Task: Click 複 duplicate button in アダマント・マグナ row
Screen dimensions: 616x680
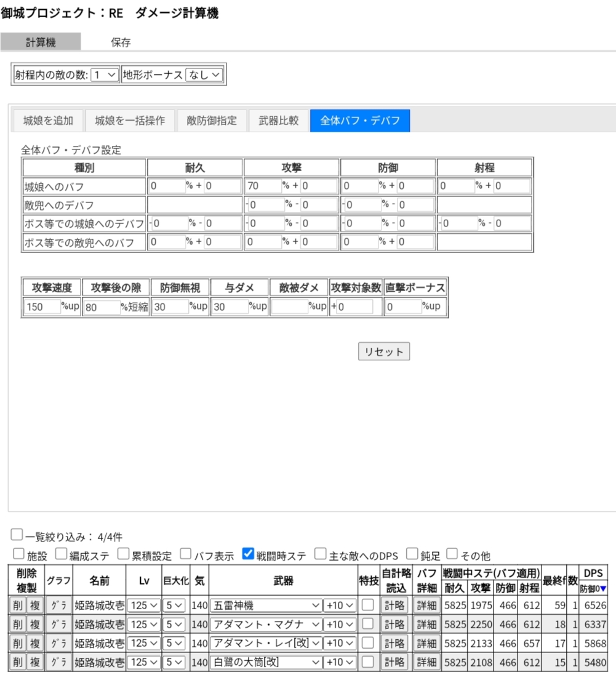Action: [35, 625]
